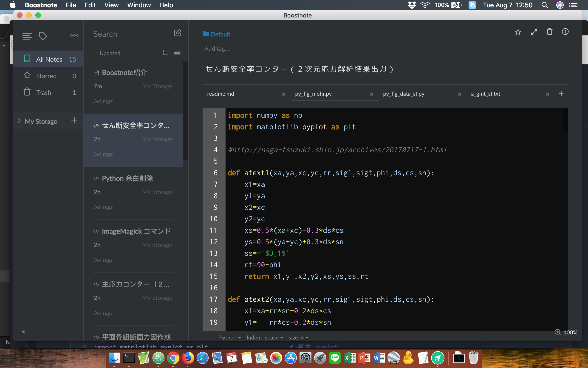Change the indent size: 4 dropdown
This screenshot has height=368, width=588.
point(298,337)
